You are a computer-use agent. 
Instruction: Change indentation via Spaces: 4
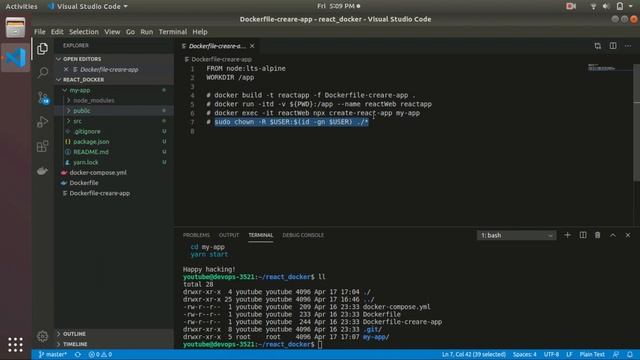tap(524, 354)
